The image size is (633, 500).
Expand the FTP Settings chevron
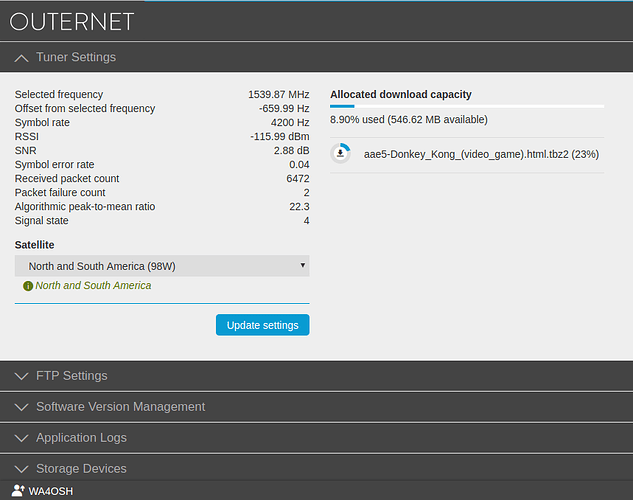pos(21,376)
